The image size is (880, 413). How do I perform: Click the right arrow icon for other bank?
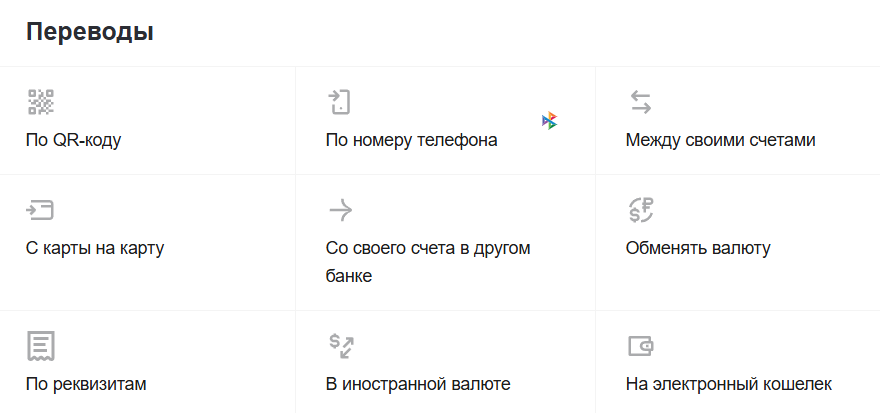pos(340,210)
